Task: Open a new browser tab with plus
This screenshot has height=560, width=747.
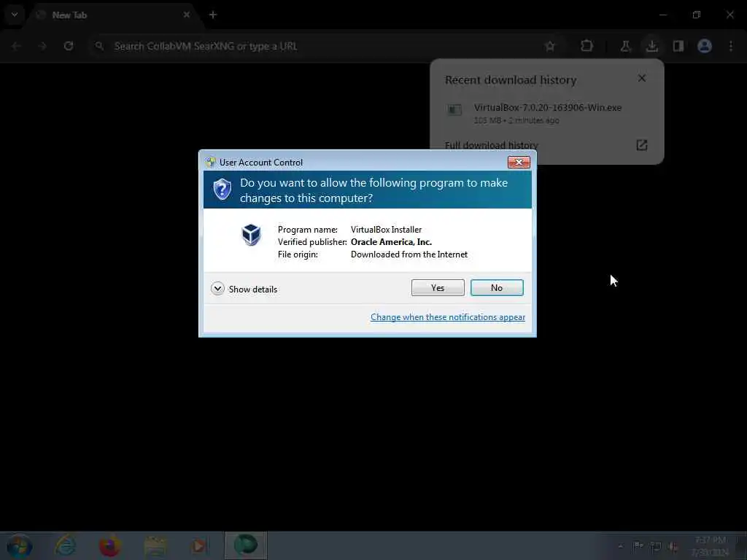Action: coord(213,15)
